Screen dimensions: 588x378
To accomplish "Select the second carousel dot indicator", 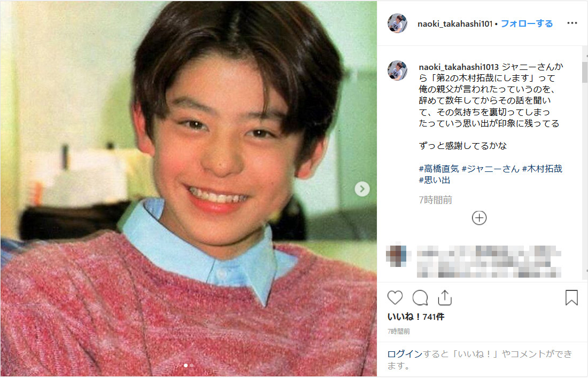I will (191, 365).
